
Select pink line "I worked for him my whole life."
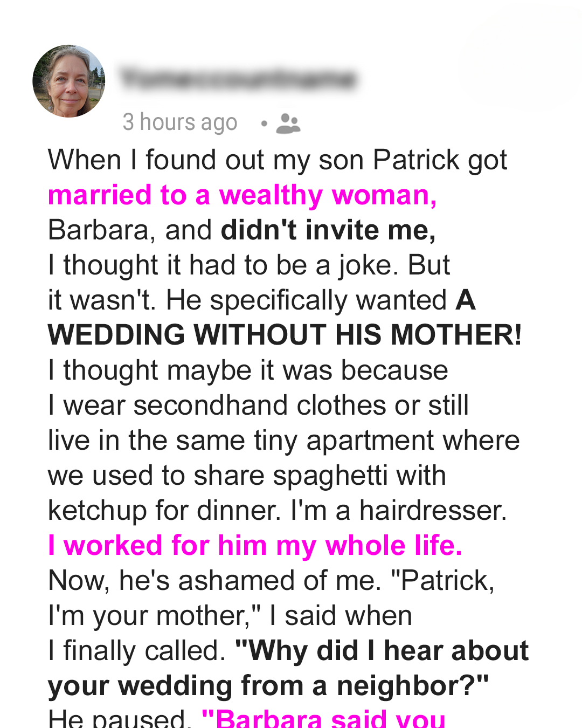[255, 545]
